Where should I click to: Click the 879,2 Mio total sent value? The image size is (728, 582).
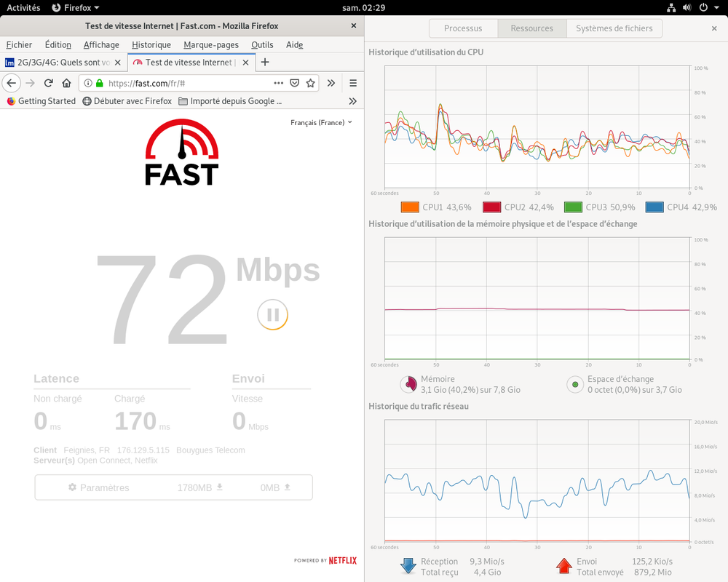[653, 573]
